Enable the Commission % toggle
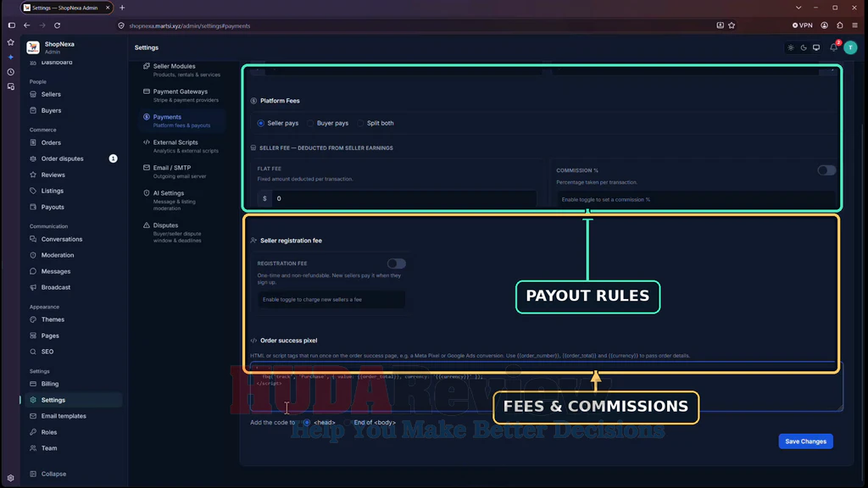Image resolution: width=868 pixels, height=488 pixels. tap(826, 170)
